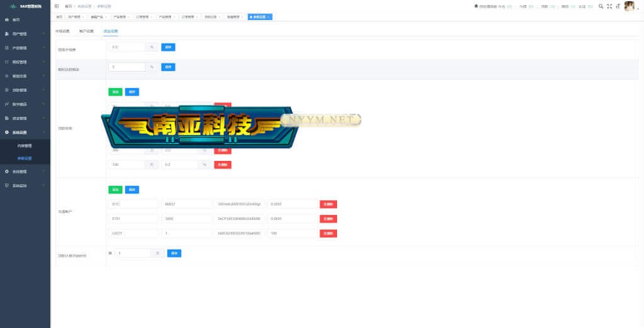Delete the 720-day loan rate row

tap(223, 165)
